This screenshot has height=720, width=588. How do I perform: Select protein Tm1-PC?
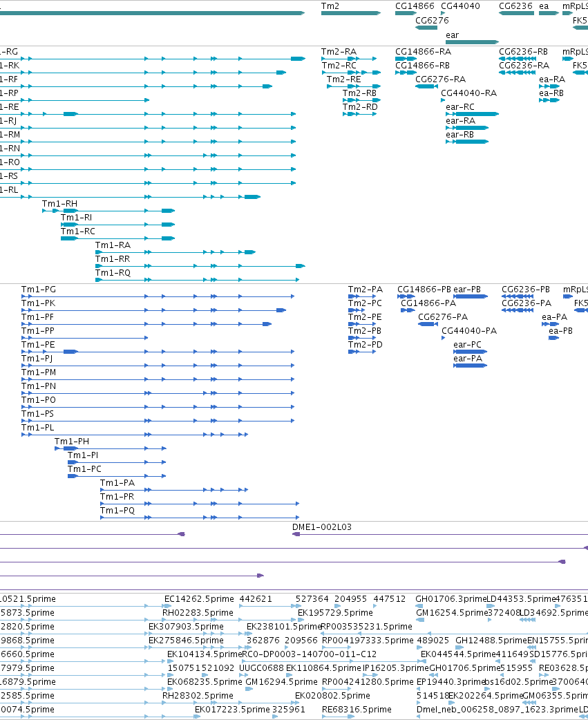117,475
